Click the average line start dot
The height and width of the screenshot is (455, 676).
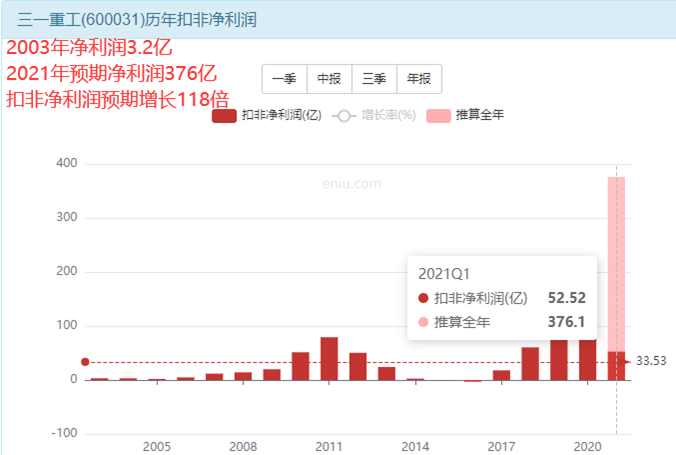[x=85, y=362]
